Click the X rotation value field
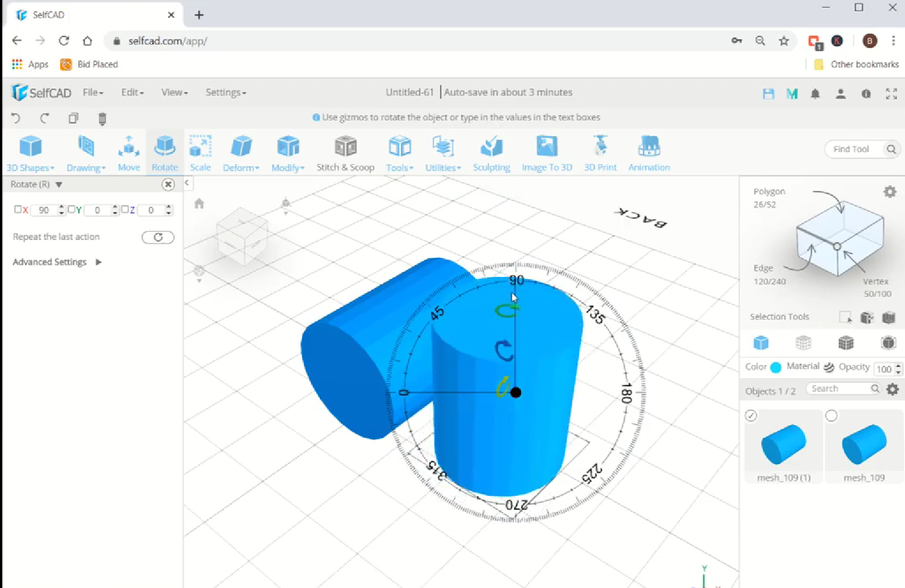 pos(44,210)
